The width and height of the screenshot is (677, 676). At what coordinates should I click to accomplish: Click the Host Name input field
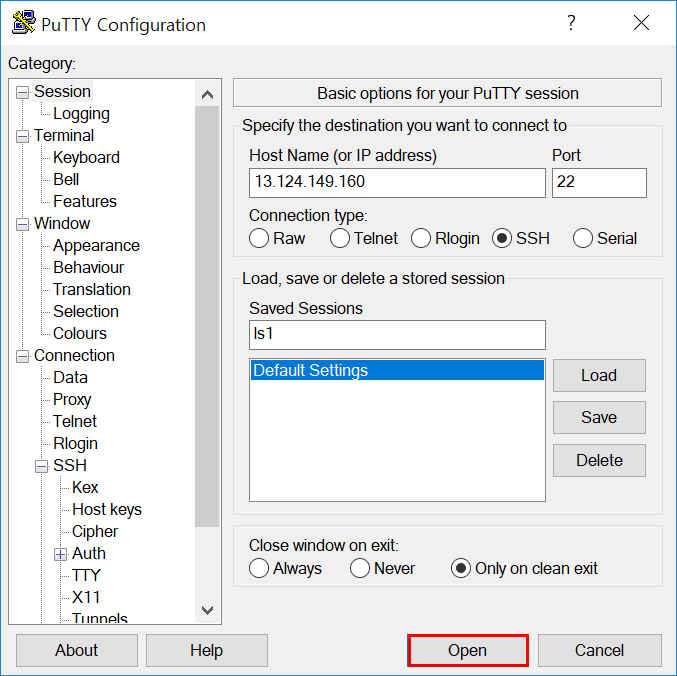(x=397, y=183)
